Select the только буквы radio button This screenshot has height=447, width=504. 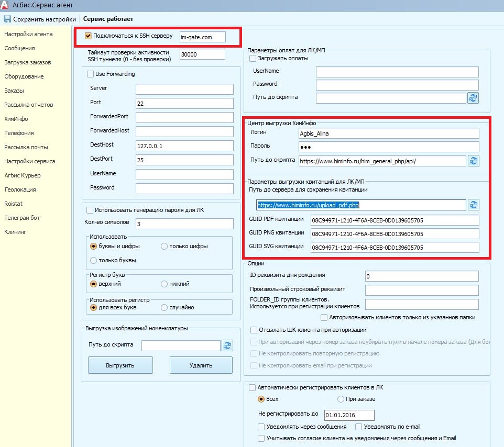(x=94, y=261)
